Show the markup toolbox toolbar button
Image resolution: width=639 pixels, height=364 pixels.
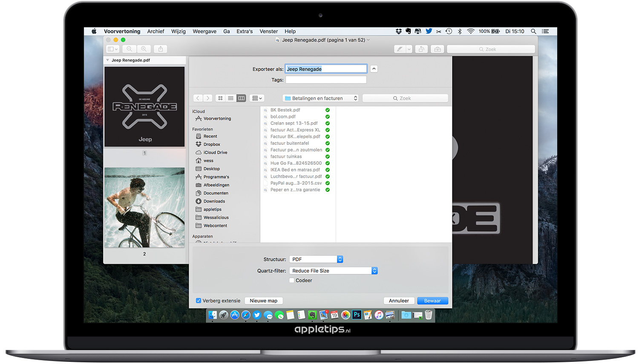pos(438,49)
